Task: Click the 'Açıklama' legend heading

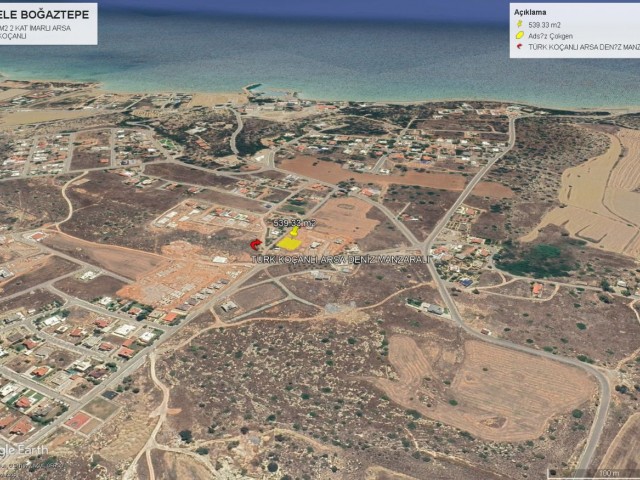Action: click(x=530, y=12)
